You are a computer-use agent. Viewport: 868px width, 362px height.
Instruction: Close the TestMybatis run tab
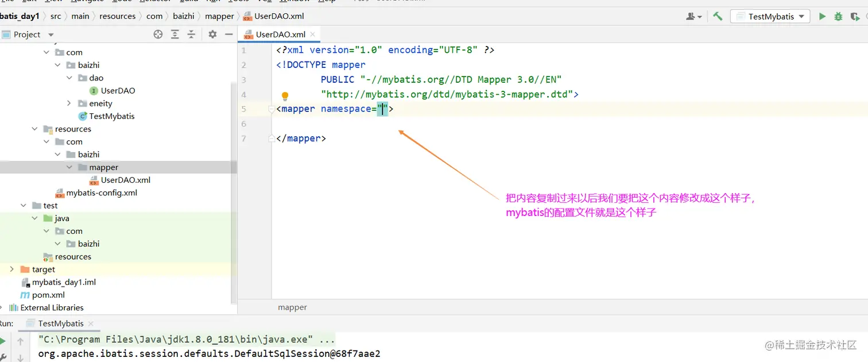pos(91,324)
